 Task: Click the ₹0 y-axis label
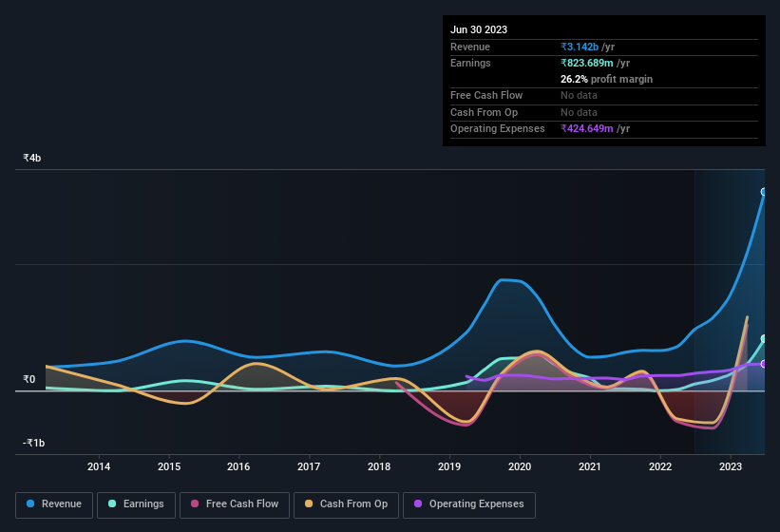tap(29, 379)
